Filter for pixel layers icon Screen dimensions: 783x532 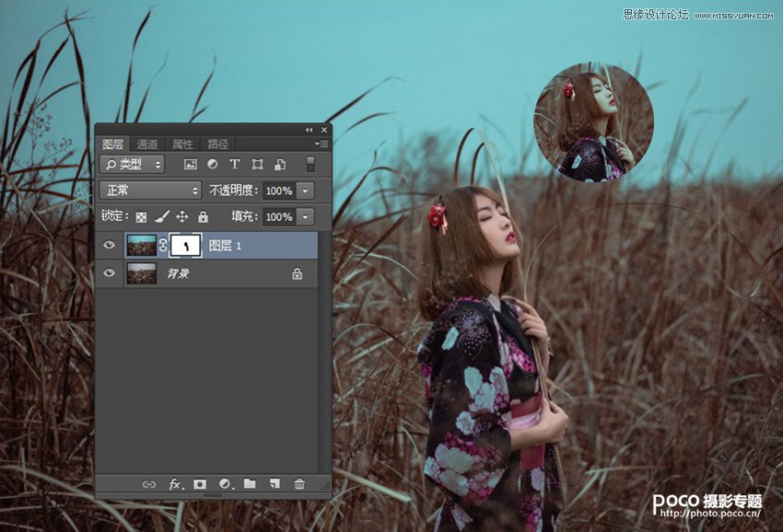point(191,165)
